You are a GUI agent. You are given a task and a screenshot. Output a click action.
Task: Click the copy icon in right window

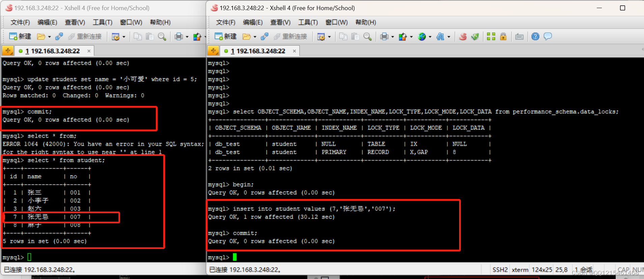[x=343, y=36]
